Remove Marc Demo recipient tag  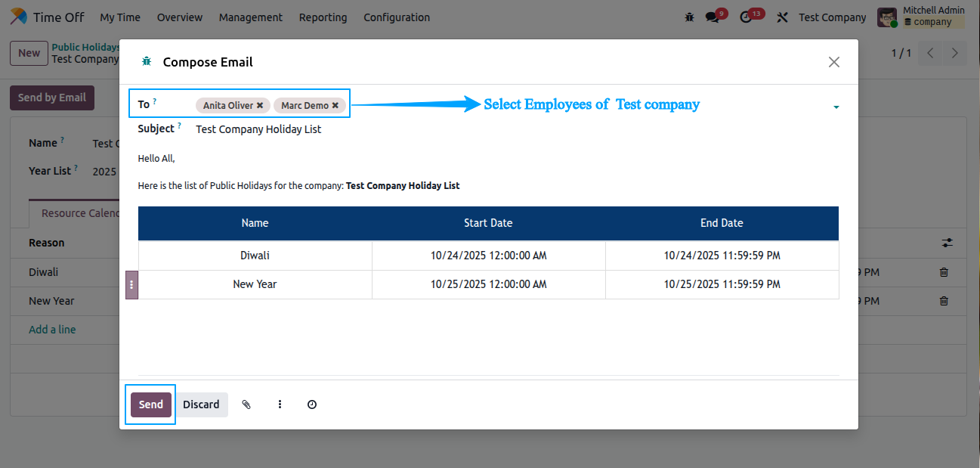(x=335, y=106)
